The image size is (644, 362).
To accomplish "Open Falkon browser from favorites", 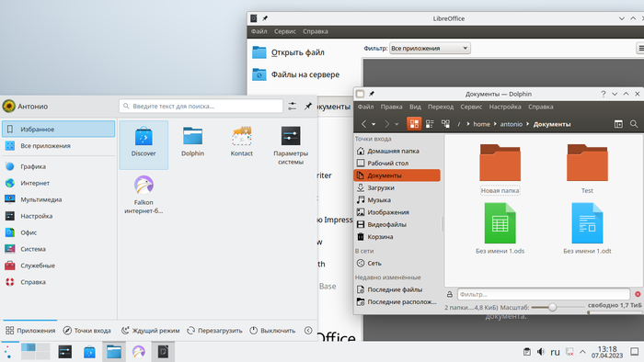I will [x=144, y=195].
